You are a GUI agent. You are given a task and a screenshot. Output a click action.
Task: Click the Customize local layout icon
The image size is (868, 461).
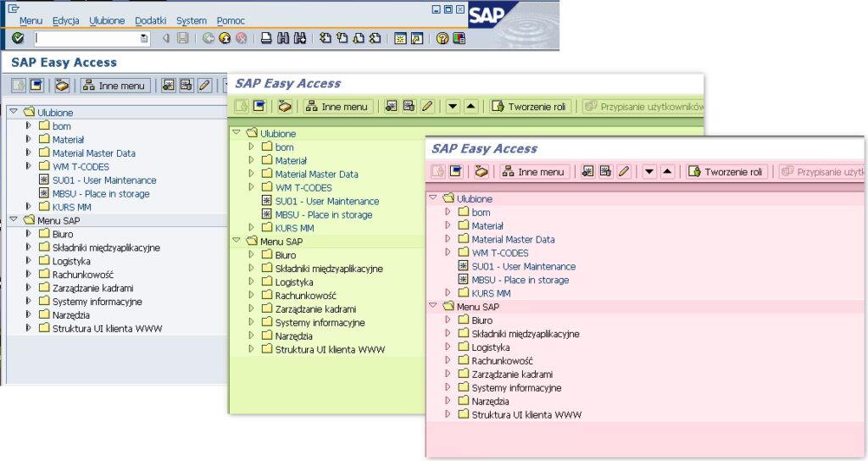tap(459, 38)
